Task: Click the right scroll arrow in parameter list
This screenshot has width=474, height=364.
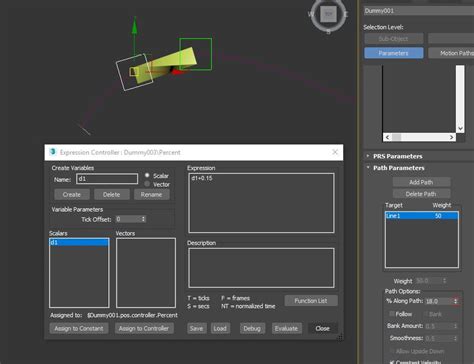Action: [452, 137]
